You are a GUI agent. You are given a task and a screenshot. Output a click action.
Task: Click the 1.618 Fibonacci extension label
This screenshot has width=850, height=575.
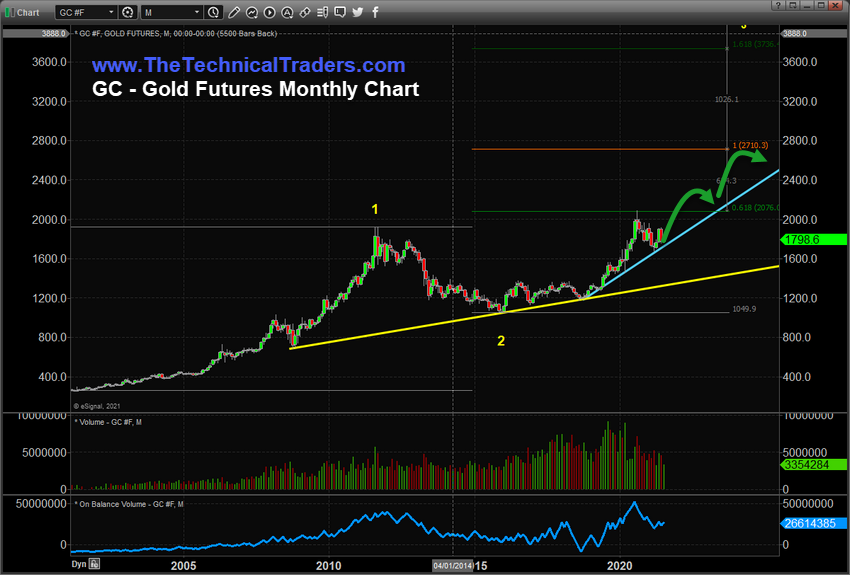coord(756,44)
